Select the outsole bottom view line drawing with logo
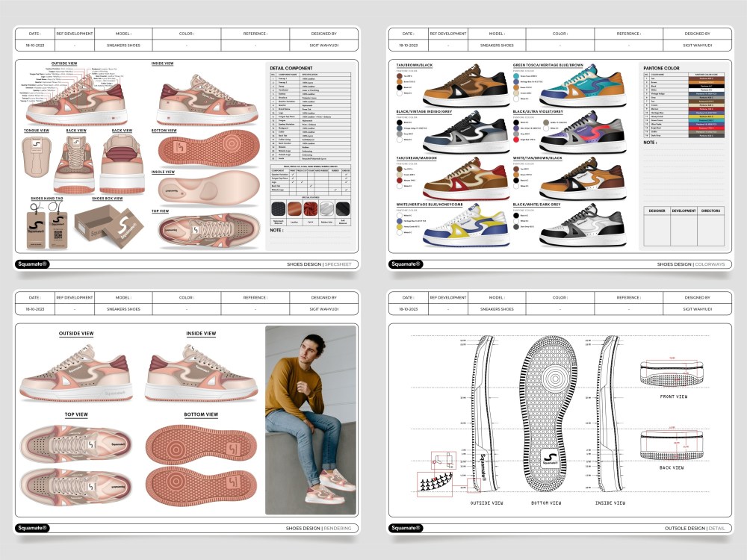Viewport: 747px width, 560px height. click(548, 414)
